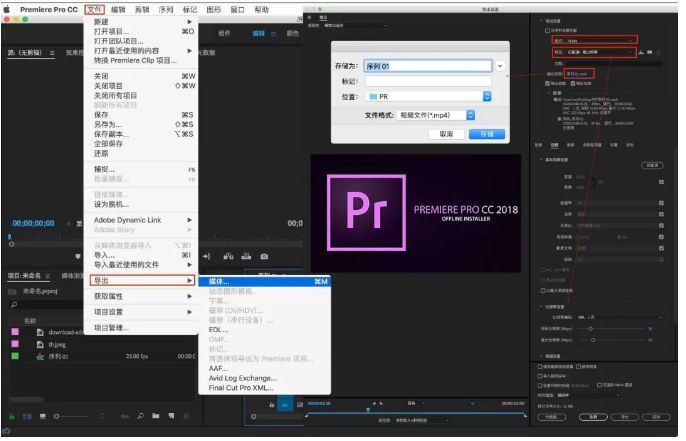This screenshot has width=686, height=441.
Task: Click the Save Preset icon beside preset dropdown
Action: (641, 52)
